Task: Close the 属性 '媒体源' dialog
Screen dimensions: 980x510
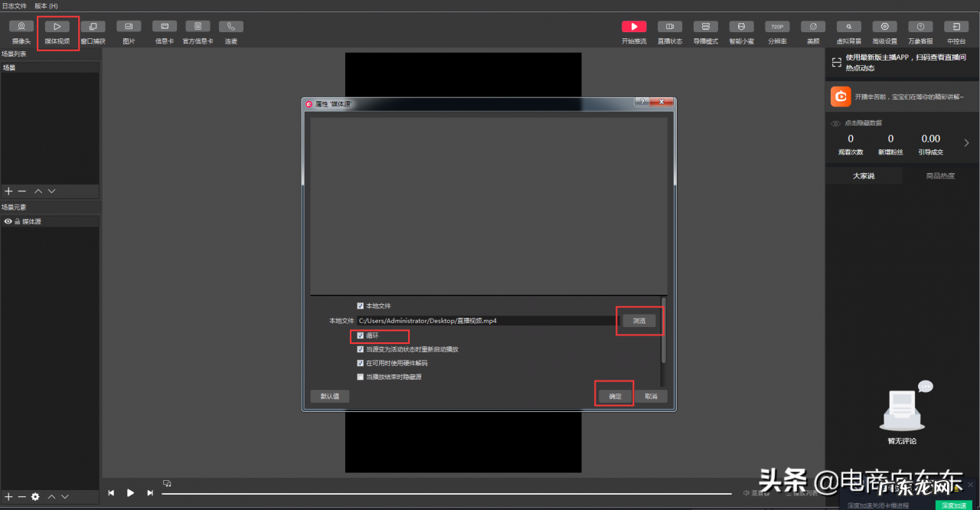Action: pyautogui.click(x=661, y=102)
